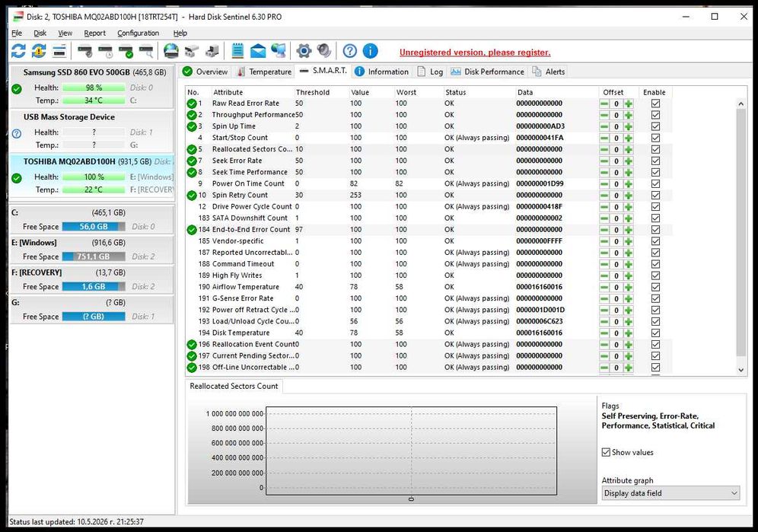Toggle Enable checkbox for Reallocated Sectors Count
This screenshot has height=532, width=758.
[x=655, y=149]
